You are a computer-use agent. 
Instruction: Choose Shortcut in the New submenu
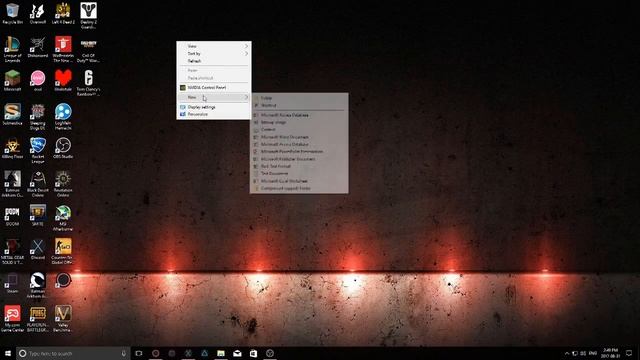(299, 105)
